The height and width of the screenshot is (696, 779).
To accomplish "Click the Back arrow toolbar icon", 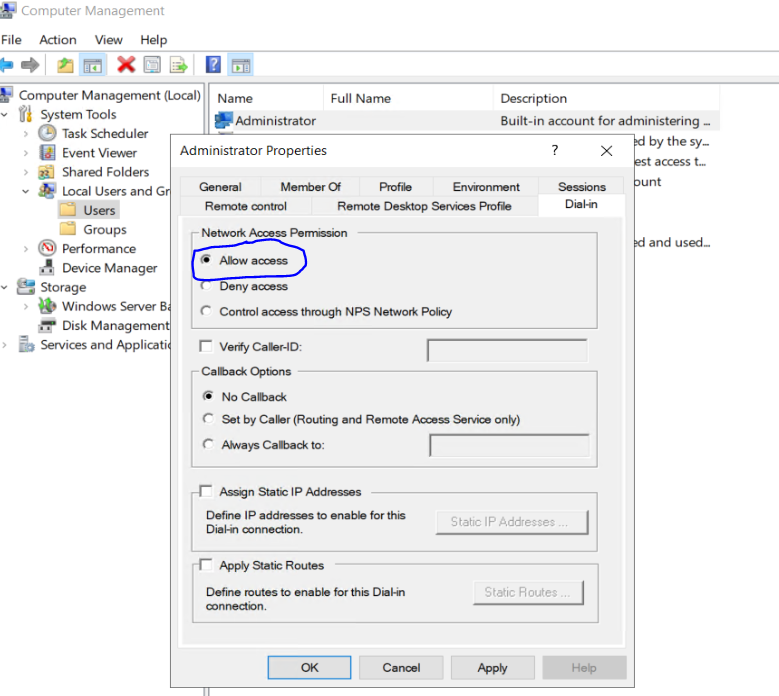I will point(7,65).
